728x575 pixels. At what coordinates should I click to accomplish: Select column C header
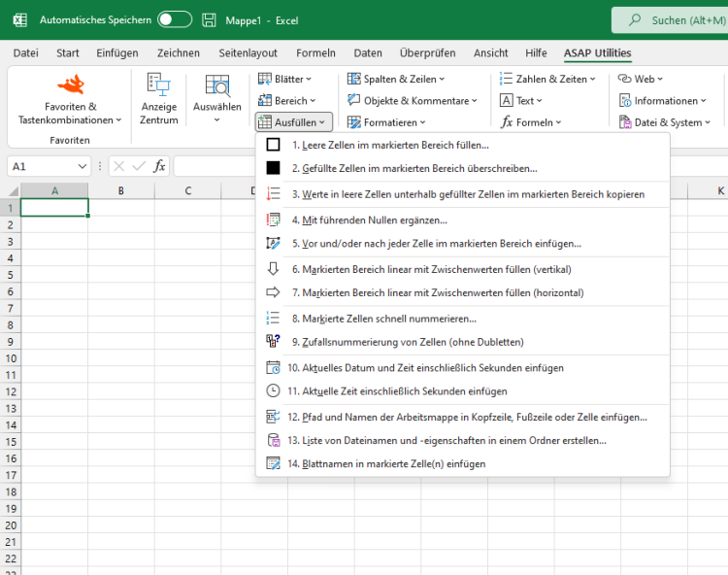coord(188,190)
